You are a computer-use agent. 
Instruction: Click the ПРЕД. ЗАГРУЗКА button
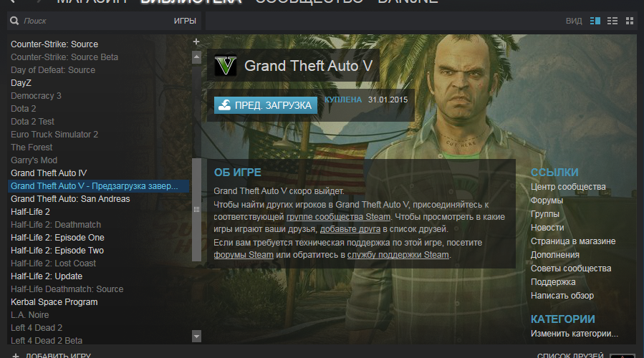266,105
